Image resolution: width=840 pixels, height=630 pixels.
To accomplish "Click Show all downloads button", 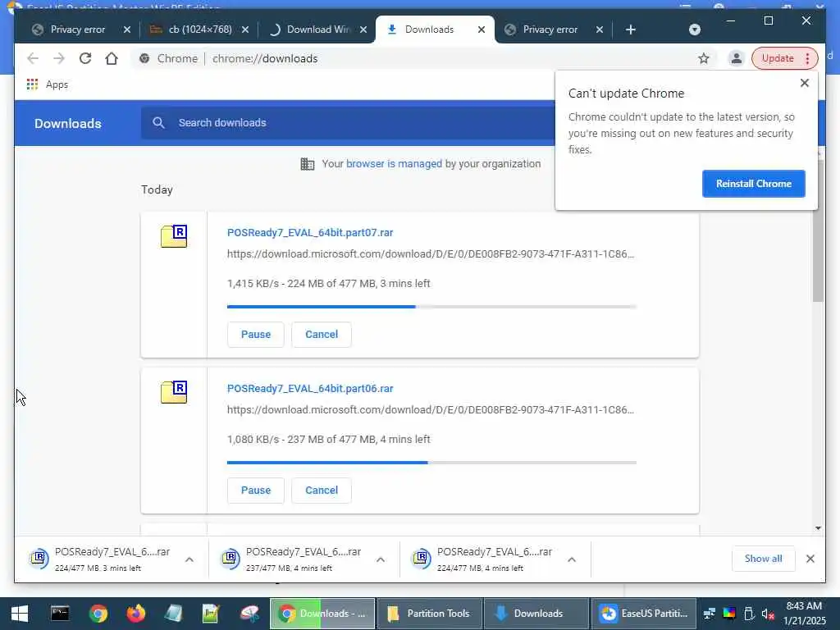I will pyautogui.click(x=764, y=559).
